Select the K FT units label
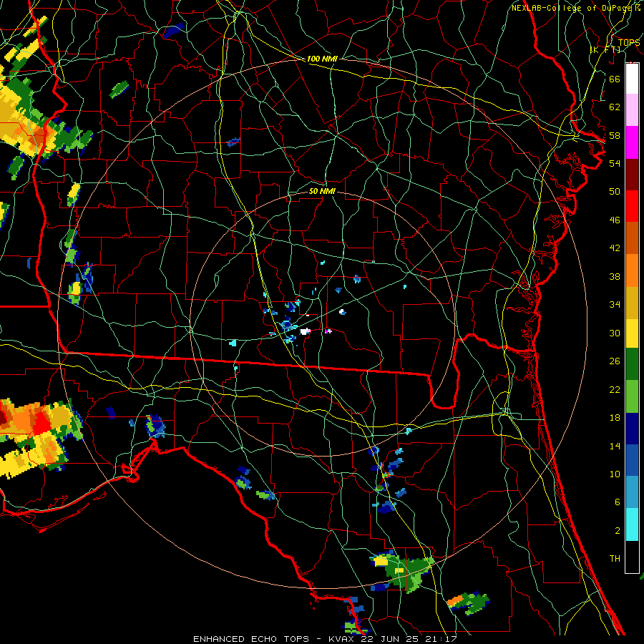The image size is (644, 644). coord(606,50)
